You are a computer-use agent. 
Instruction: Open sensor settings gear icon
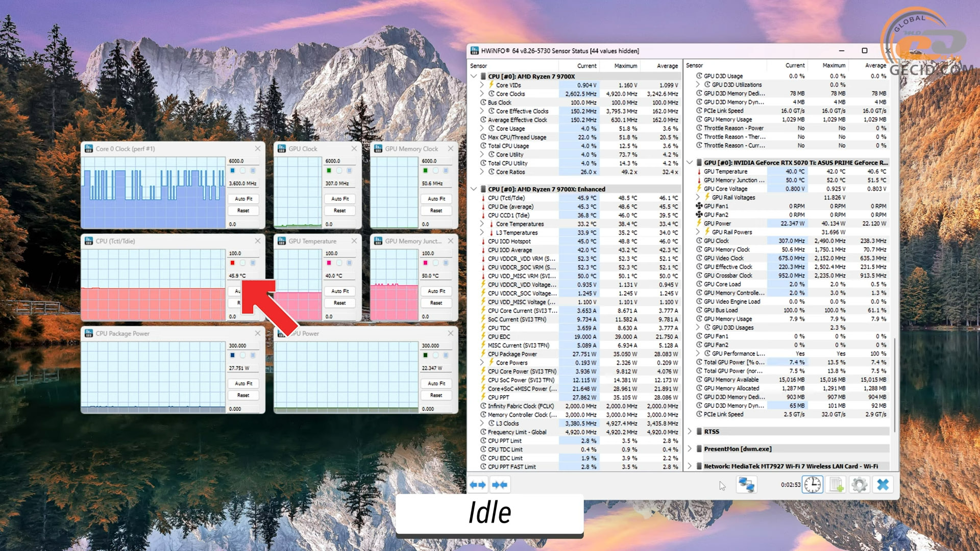pos(859,485)
